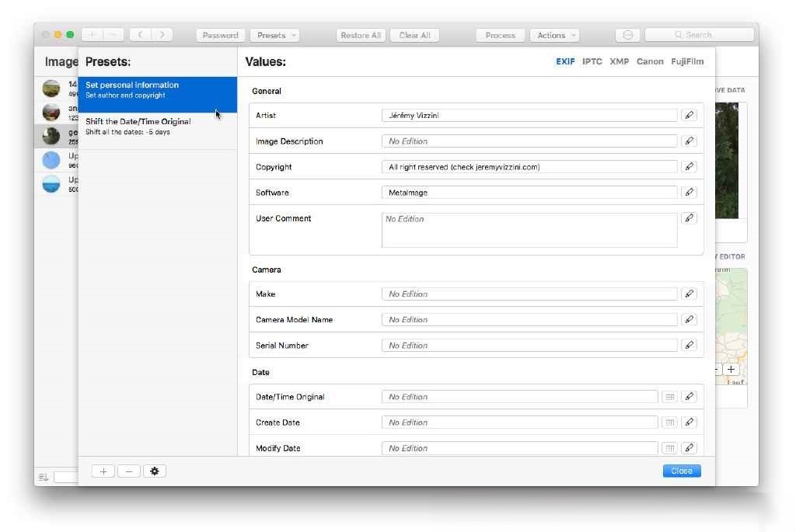
Task: Switch to the FujiFilm tab
Action: (x=687, y=61)
